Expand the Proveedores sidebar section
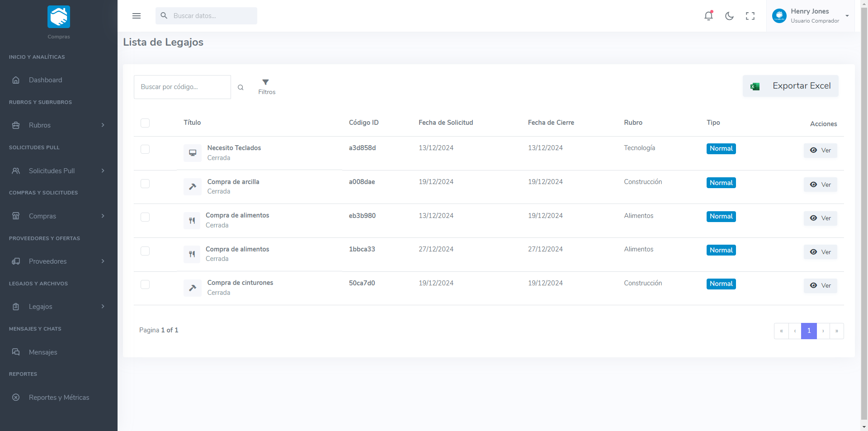This screenshot has height=431, width=868. click(59, 261)
